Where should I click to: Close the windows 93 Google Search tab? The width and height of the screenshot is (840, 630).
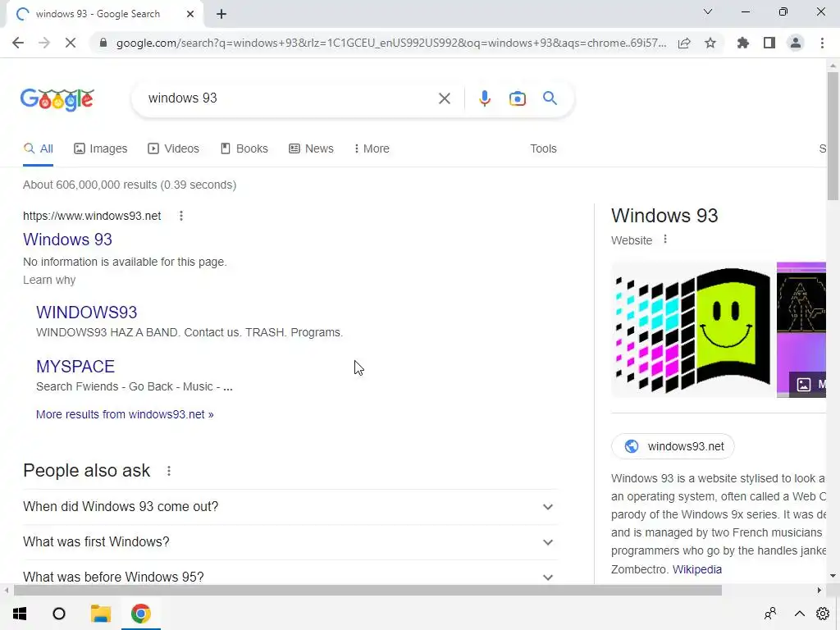[x=190, y=14]
